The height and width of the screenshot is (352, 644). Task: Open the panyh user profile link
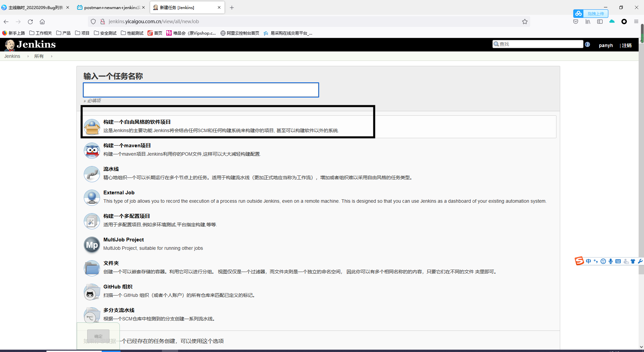coord(606,45)
